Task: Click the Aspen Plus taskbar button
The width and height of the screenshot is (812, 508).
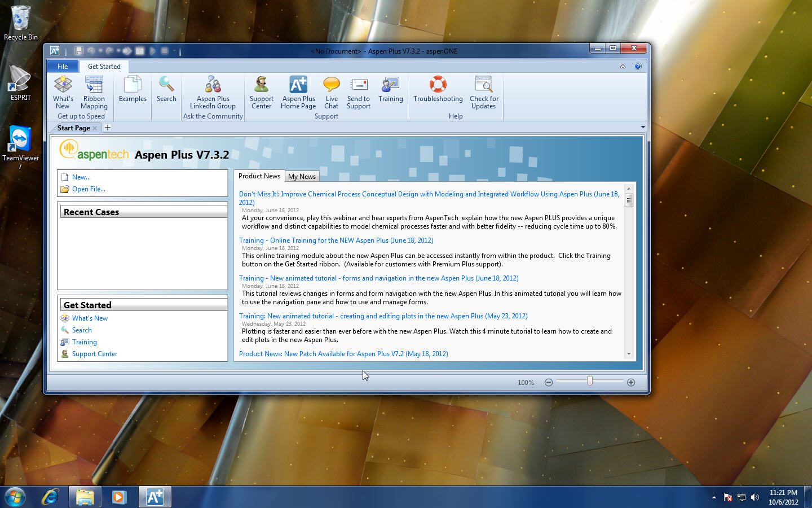Action: [155, 497]
